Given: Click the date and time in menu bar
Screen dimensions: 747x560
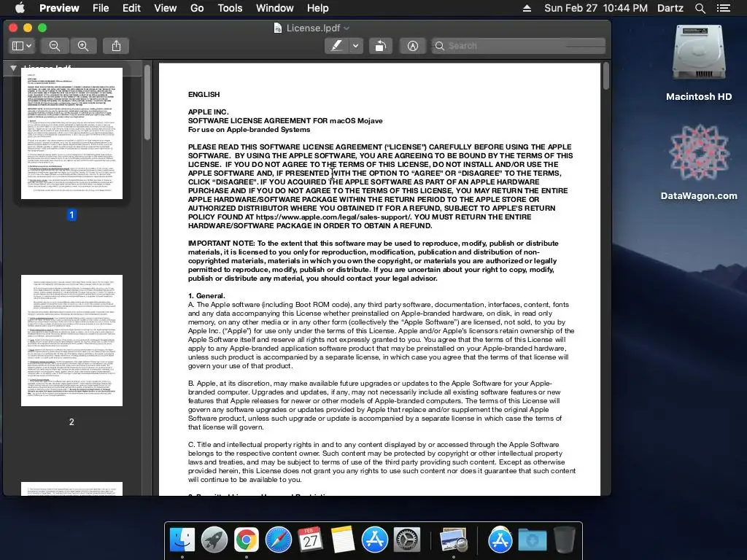Looking at the screenshot, I should 596,8.
